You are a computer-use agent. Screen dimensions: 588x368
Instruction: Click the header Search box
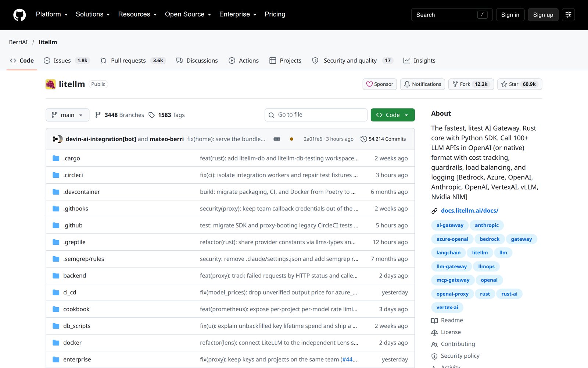click(x=452, y=15)
